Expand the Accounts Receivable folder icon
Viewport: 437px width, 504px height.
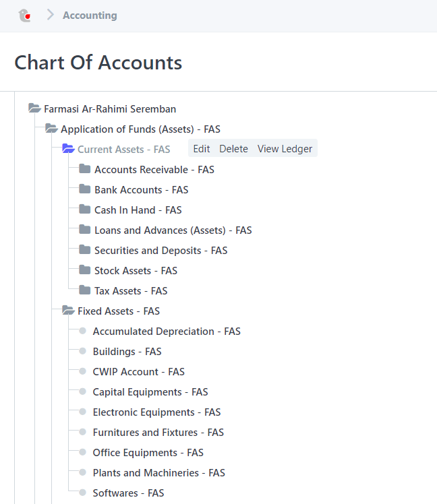[84, 168]
